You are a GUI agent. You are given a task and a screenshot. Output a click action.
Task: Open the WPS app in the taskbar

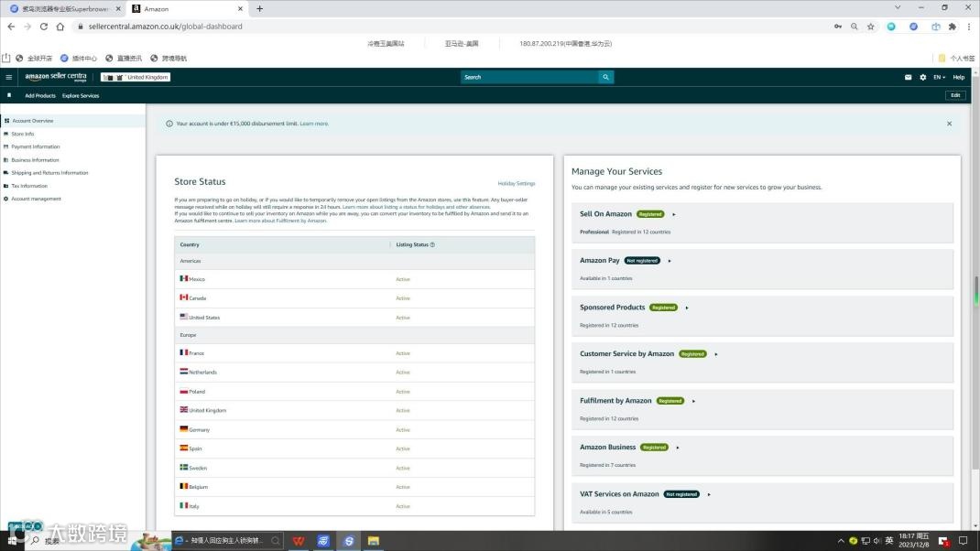[x=299, y=541]
